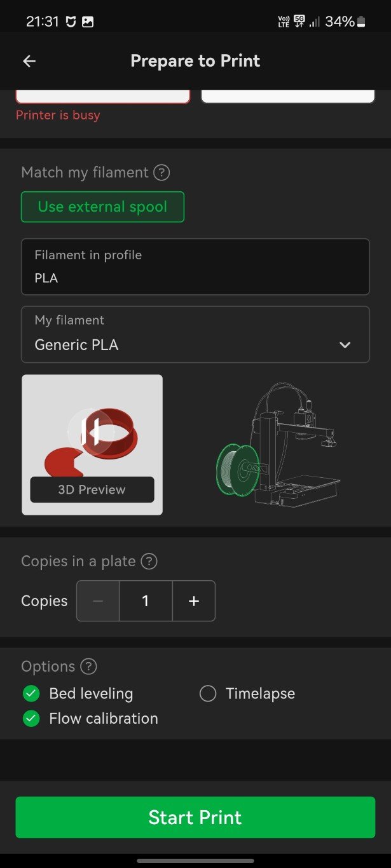Increase copies with the plus button
This screenshot has height=868, width=391.
pos(194,600)
